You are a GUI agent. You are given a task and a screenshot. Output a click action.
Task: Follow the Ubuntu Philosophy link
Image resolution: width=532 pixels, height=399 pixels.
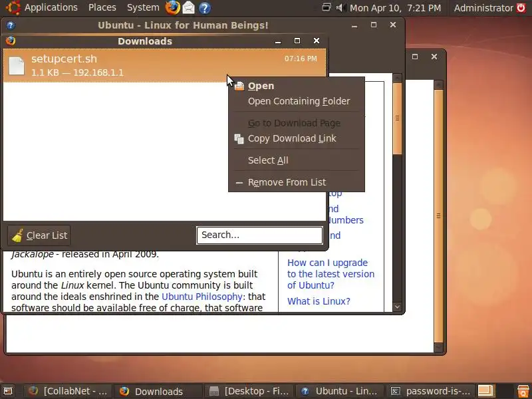point(202,297)
